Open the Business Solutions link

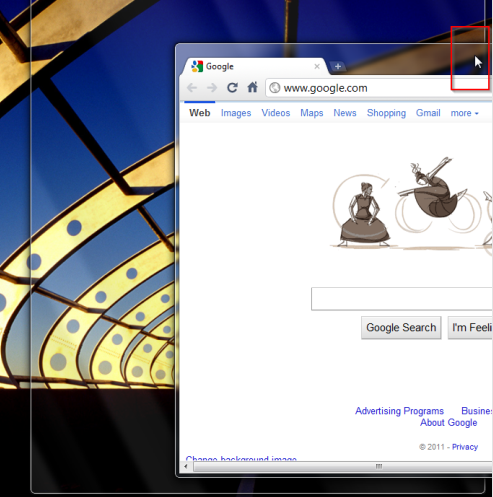click(477, 411)
